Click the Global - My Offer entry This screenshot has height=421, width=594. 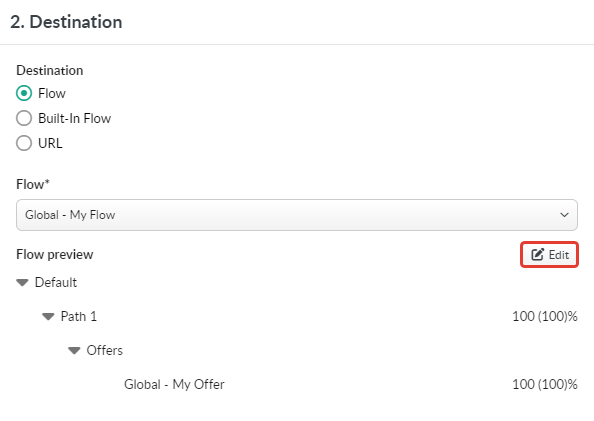(174, 384)
